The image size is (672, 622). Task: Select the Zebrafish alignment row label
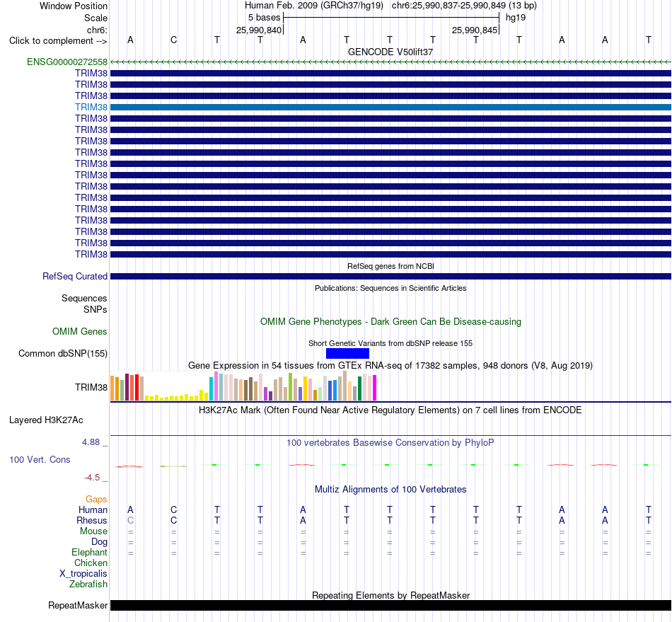88,584
